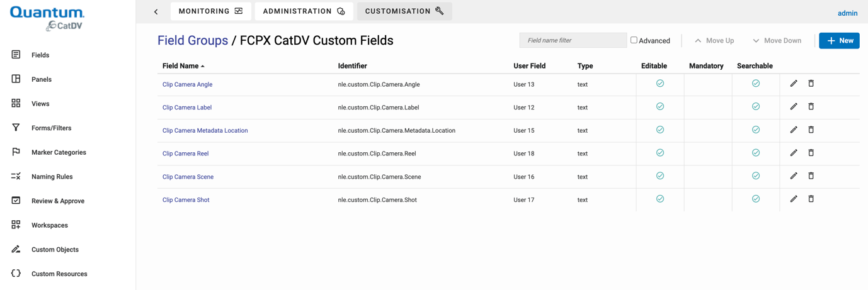Delete the Clip Camera Shot field
The image size is (868, 290).
point(811,199)
